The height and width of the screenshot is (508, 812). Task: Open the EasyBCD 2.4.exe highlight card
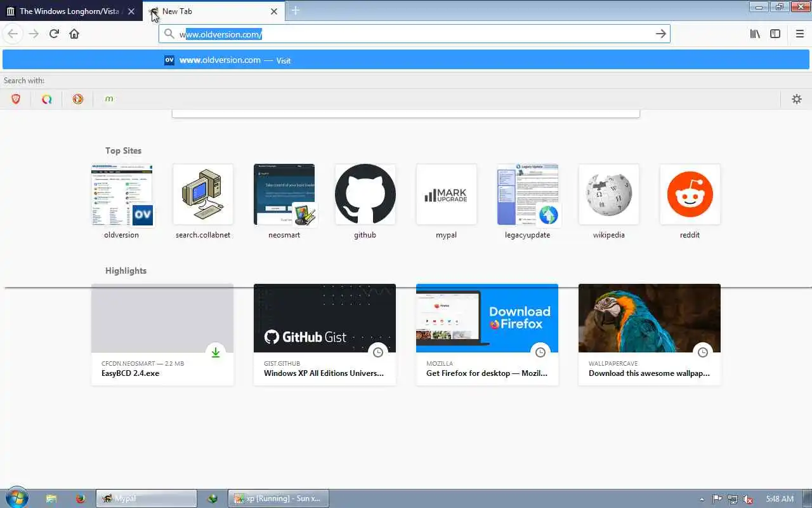tap(162, 335)
